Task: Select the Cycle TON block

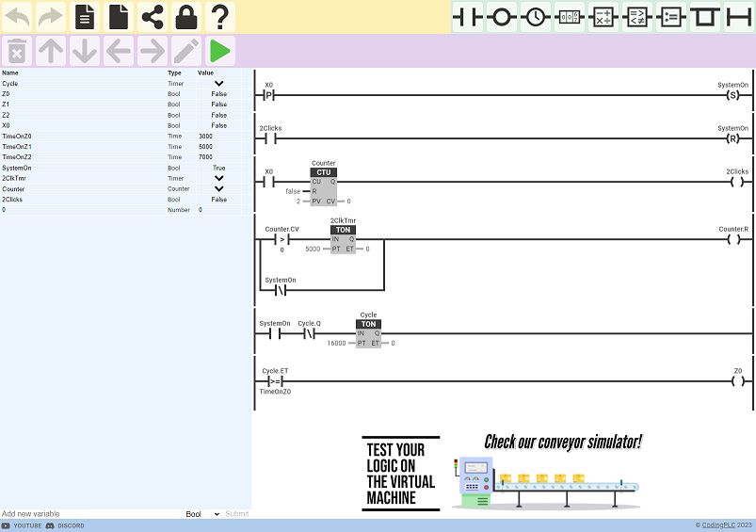Action: coord(368,333)
